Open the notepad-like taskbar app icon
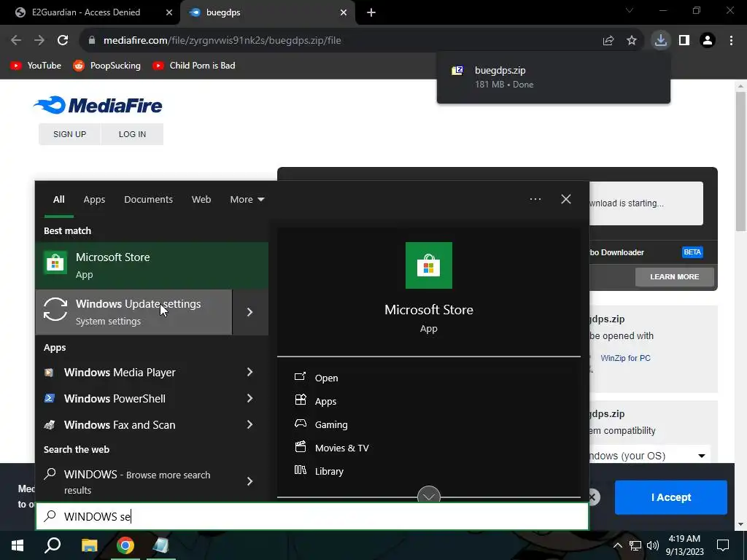This screenshot has width=747, height=560. [160, 545]
